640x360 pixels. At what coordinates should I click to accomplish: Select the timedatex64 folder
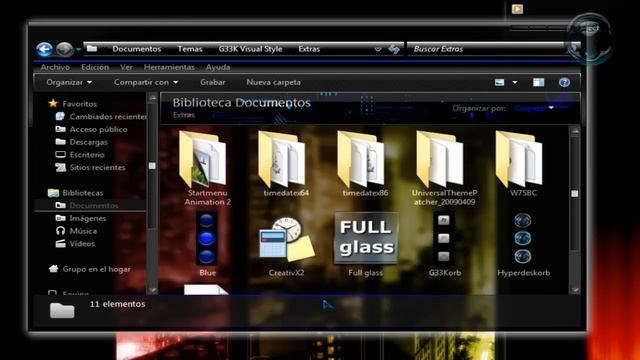pyautogui.click(x=286, y=164)
